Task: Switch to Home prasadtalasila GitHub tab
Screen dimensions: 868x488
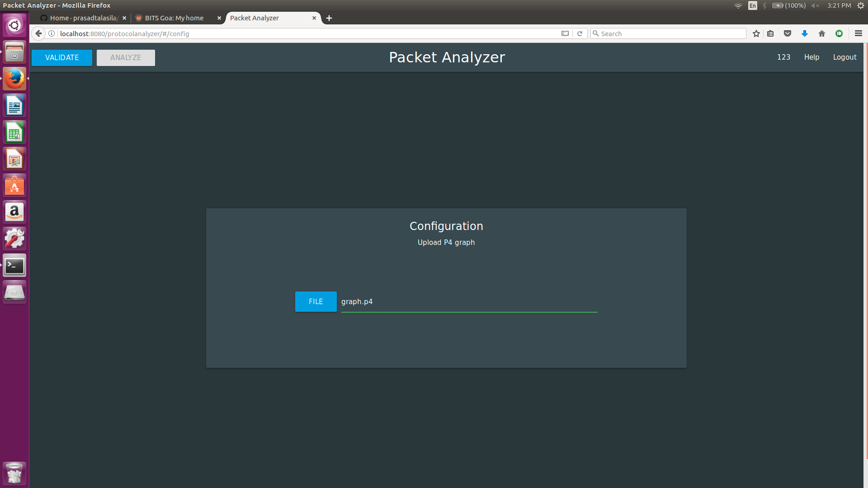Action: (81, 18)
